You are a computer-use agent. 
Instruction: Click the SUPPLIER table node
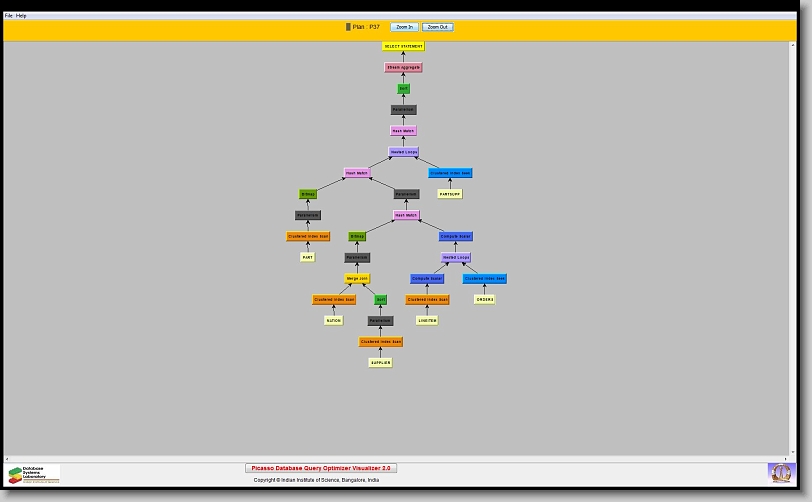[380, 363]
